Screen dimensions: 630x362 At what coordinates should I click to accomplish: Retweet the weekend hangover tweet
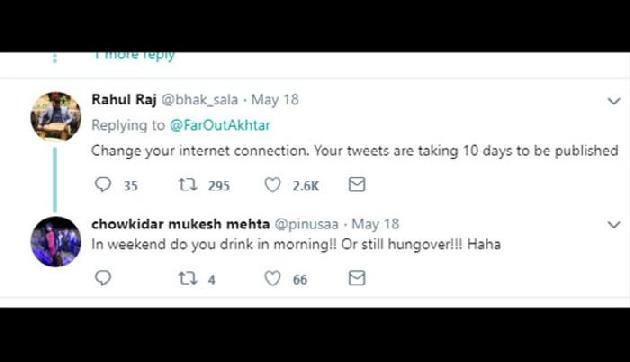pyautogui.click(x=188, y=278)
